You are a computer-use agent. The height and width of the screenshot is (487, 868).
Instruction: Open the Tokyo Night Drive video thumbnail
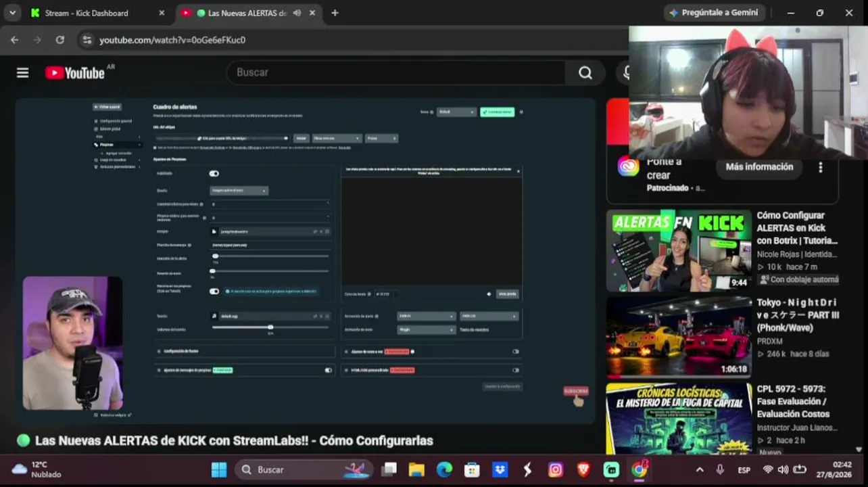679,337
